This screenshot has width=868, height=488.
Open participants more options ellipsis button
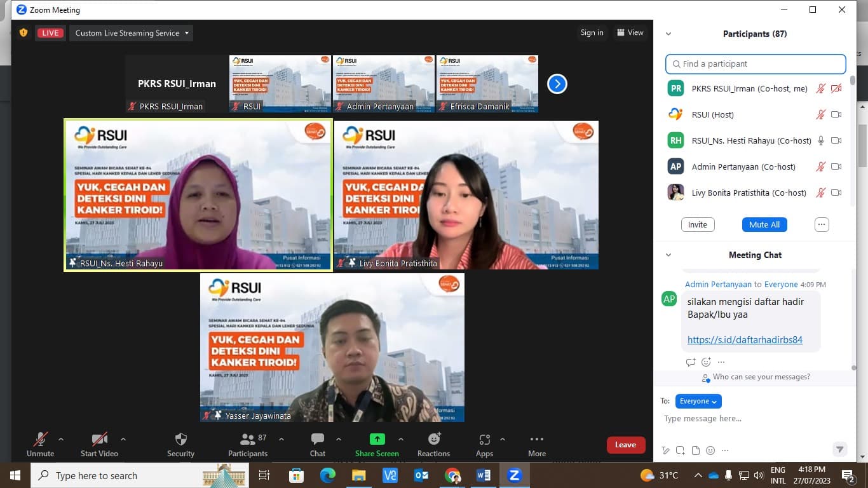point(822,225)
